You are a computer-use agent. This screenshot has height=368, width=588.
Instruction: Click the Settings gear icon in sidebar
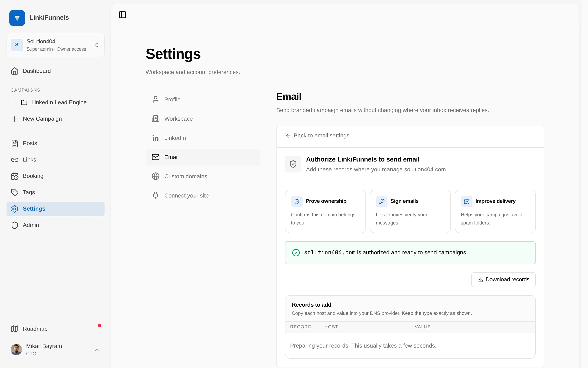tap(15, 209)
